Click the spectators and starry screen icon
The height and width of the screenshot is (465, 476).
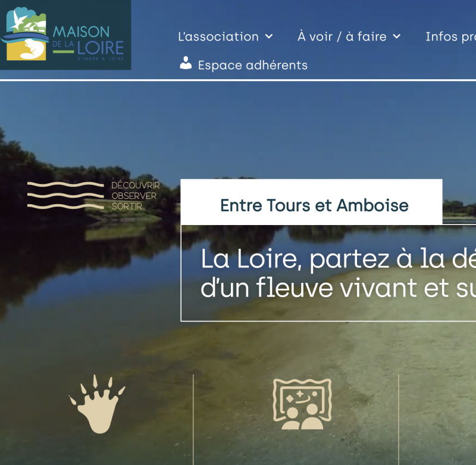click(302, 404)
